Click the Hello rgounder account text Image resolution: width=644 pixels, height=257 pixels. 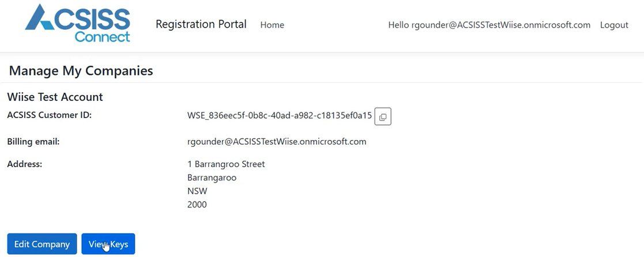pos(489,25)
